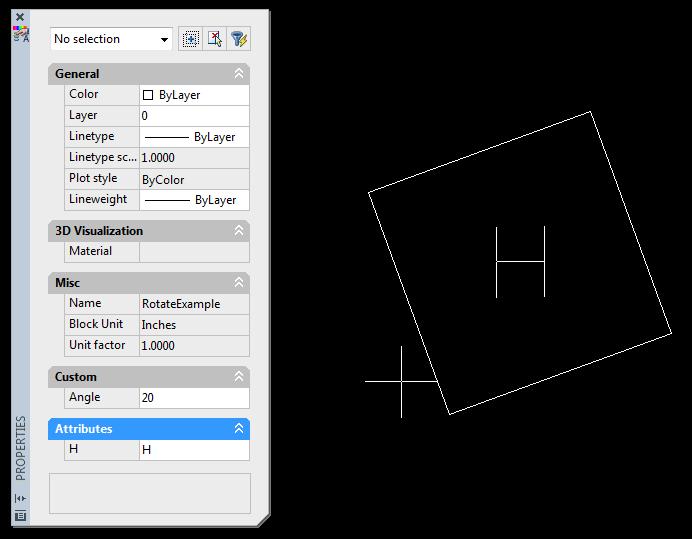692x539 pixels.
Task: Click the property description box at palette bottom
Action: coord(150,494)
